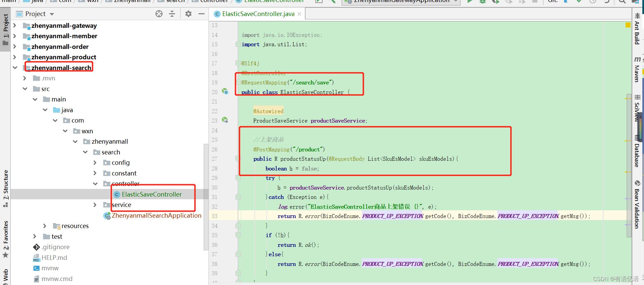Viewport: 644px width, 285px height.
Task: Expand the service package
Action: click(x=95, y=205)
